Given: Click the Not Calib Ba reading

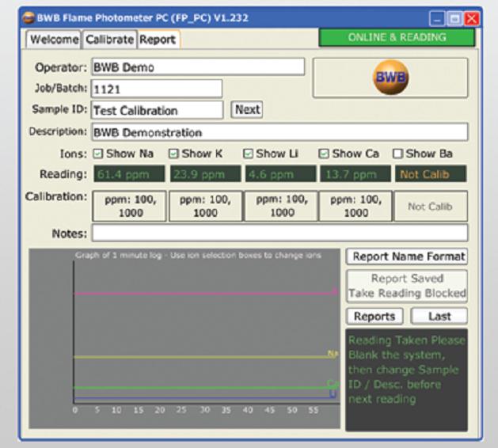Looking at the screenshot, I should coord(431,174).
